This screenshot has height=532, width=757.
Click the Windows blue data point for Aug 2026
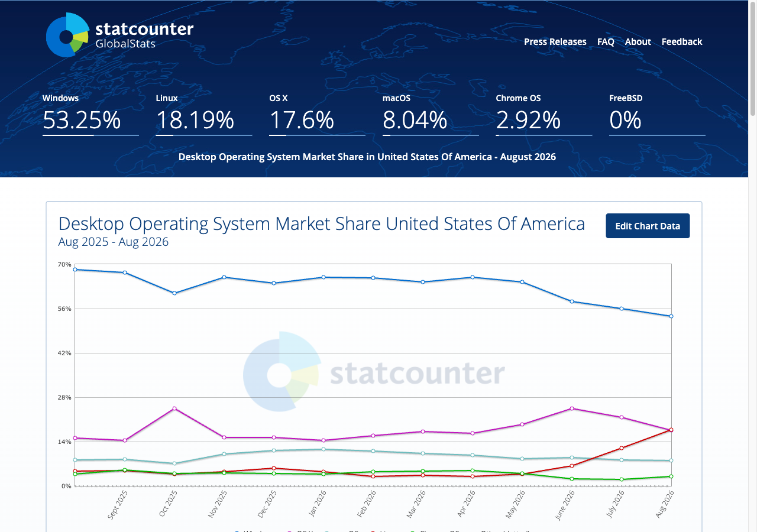671,316
